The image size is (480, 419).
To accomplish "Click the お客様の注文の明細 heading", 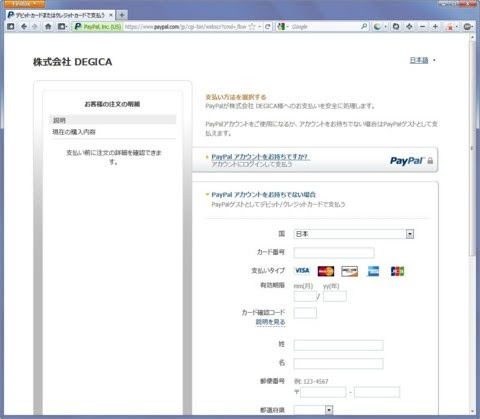I will coord(112,104).
